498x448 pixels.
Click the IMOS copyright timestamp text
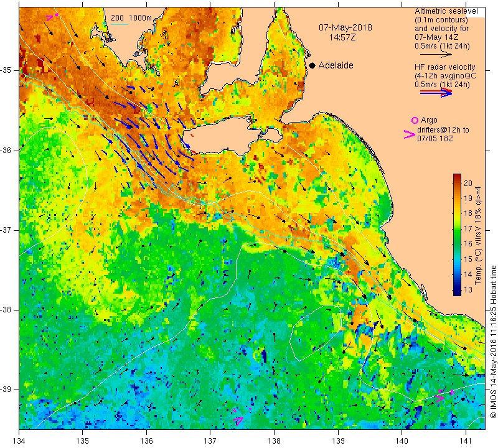click(493, 342)
